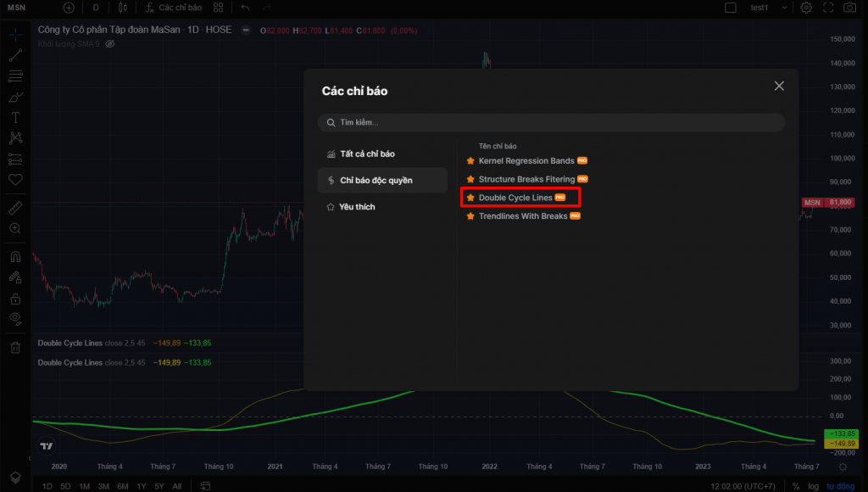The image size is (868, 492).
Task: Select the XABCD pattern tool
Action: click(x=14, y=138)
